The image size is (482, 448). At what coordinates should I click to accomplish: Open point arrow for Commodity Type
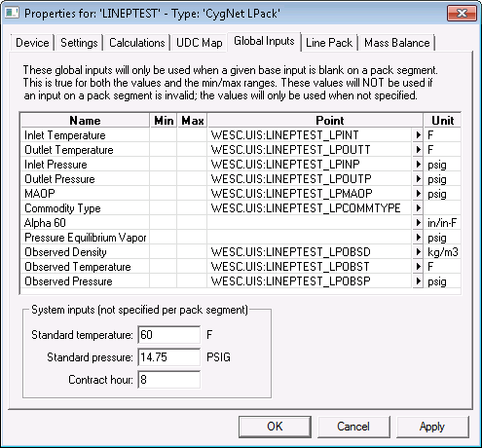coord(418,207)
